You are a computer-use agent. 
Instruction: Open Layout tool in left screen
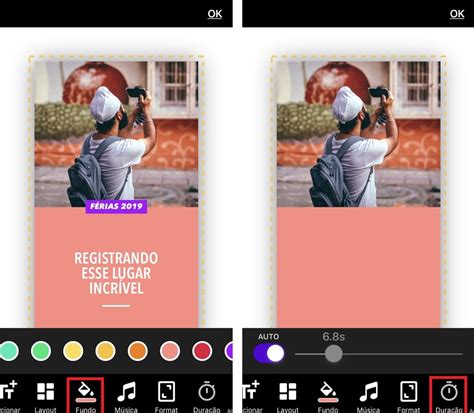[45, 396]
